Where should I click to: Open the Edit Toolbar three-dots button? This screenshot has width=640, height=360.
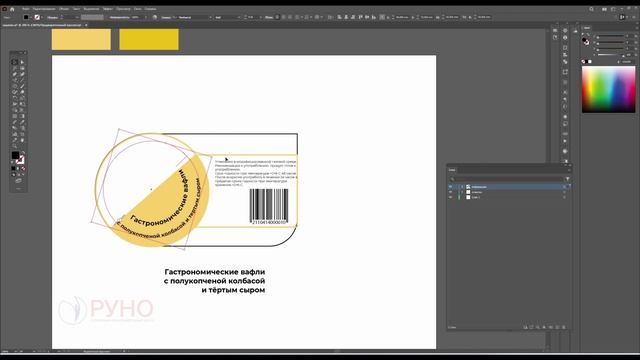(18, 189)
